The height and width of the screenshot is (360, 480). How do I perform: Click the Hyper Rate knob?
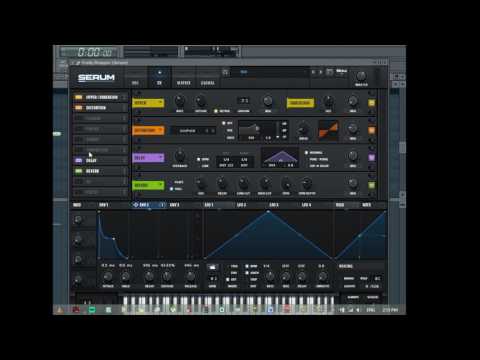(x=180, y=100)
